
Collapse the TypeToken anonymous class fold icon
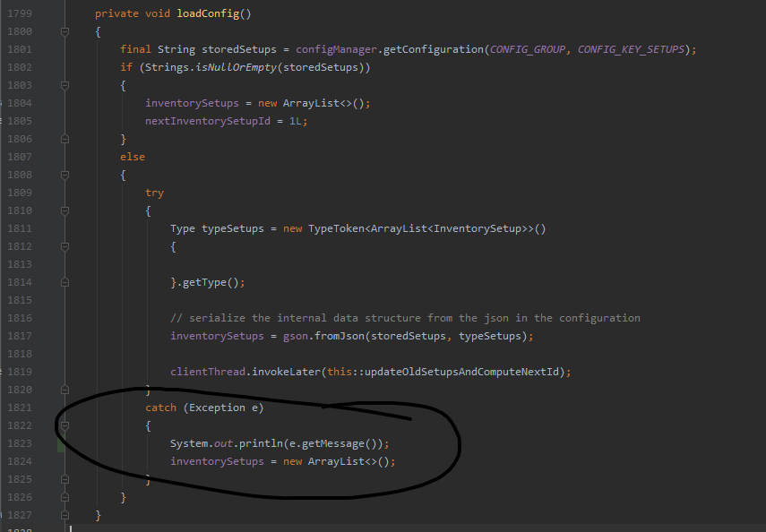coord(63,245)
